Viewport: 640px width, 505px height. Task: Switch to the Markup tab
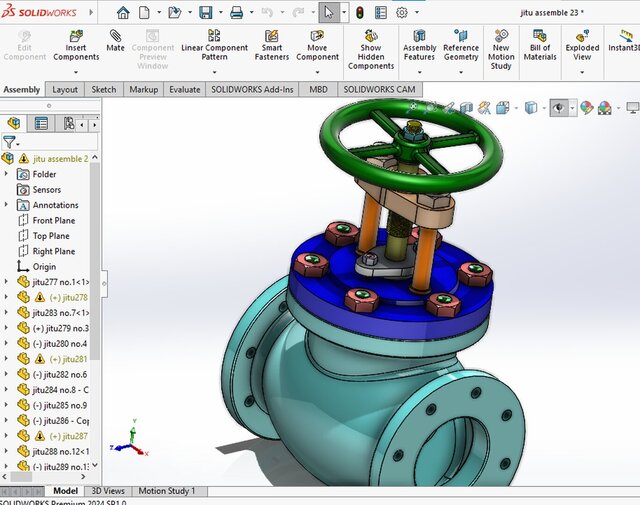click(x=144, y=89)
